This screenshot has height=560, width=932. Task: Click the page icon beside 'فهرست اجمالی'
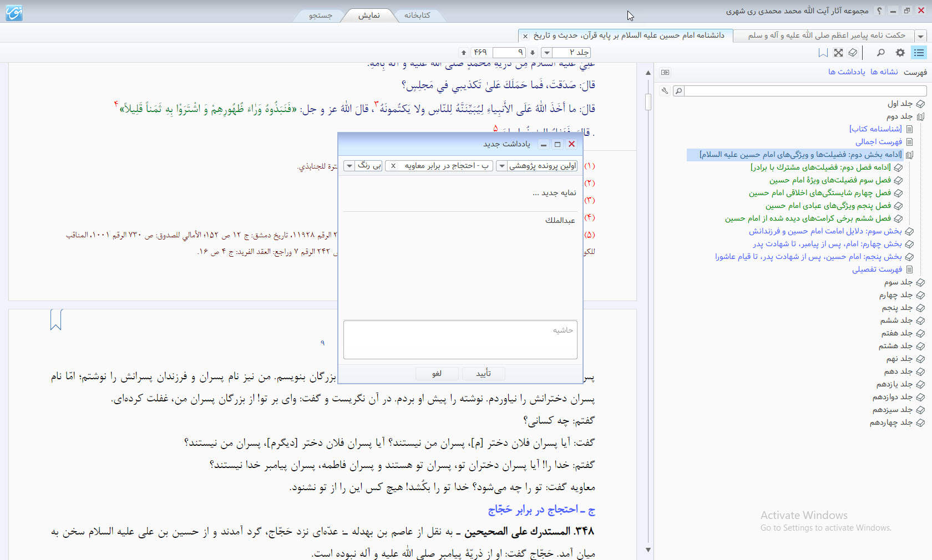[x=909, y=142]
